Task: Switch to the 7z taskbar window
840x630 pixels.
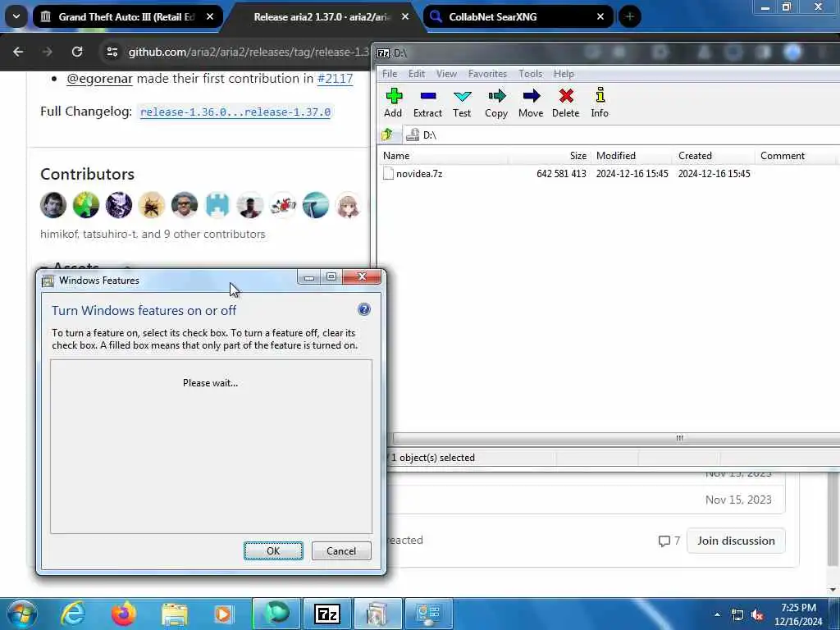Action: (x=327, y=614)
